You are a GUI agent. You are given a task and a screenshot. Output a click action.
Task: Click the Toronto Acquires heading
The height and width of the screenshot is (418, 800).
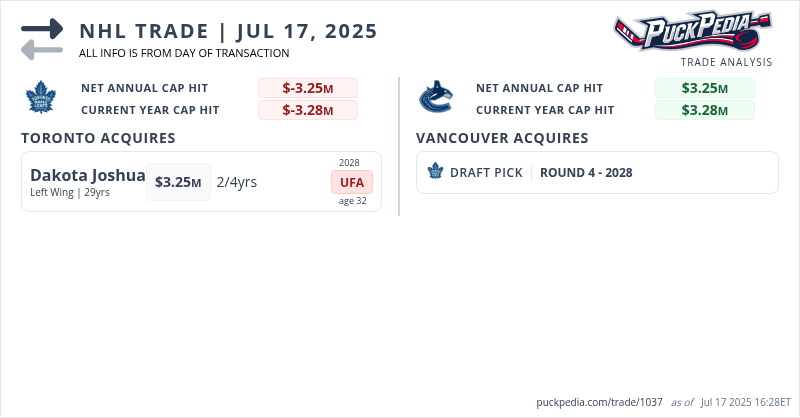coord(98,138)
